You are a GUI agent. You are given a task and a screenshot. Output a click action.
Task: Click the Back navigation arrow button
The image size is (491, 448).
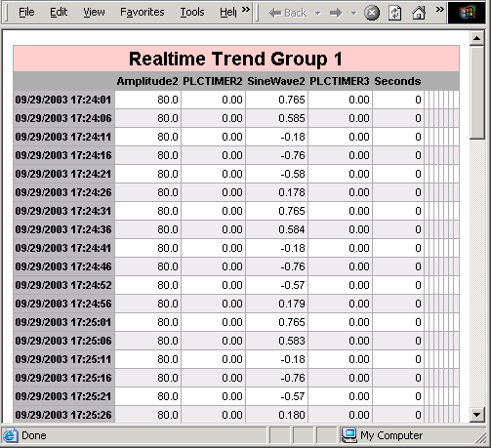[x=288, y=13]
